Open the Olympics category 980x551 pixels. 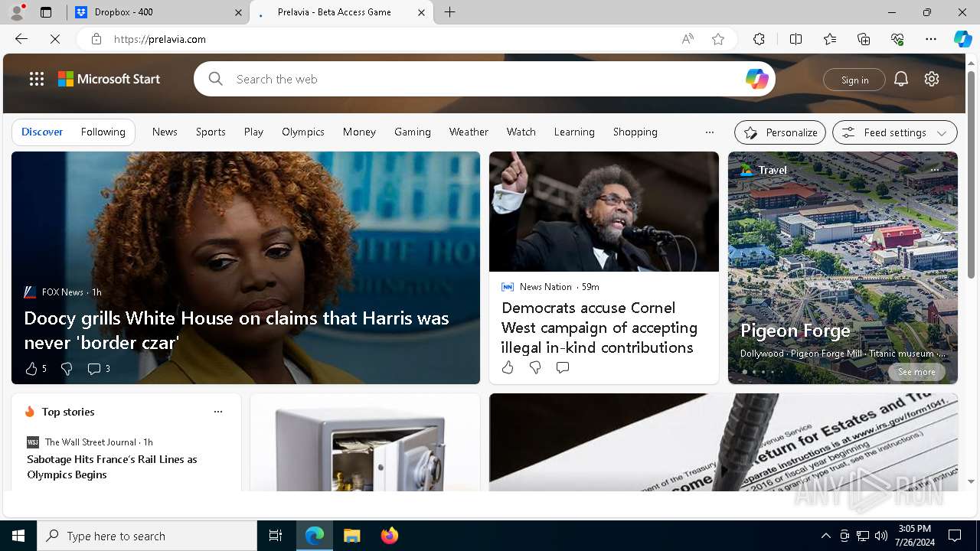[303, 132]
